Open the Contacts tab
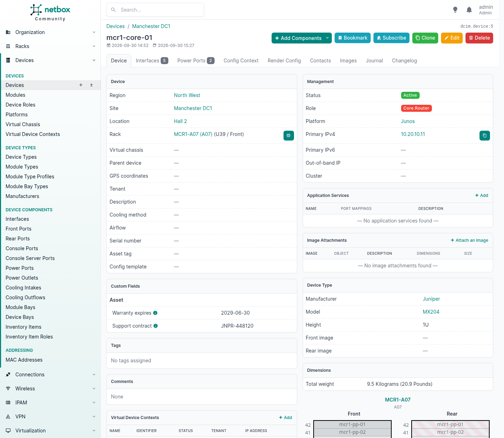 (x=320, y=61)
